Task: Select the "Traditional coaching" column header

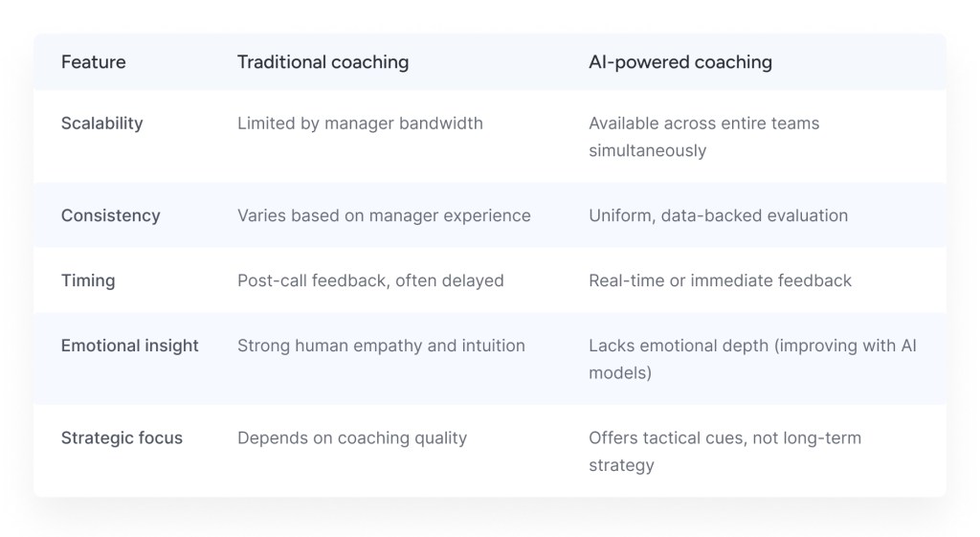Action: 323,62
